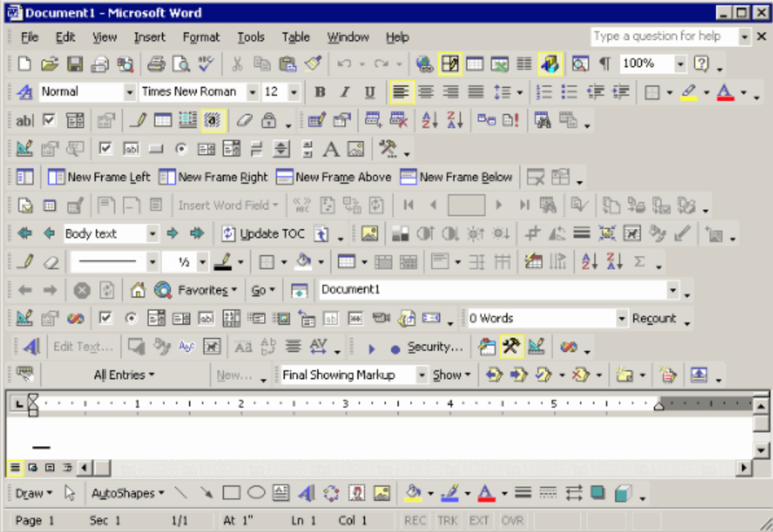Toggle bold formatting
The height and width of the screenshot is (532, 773).
[319, 92]
